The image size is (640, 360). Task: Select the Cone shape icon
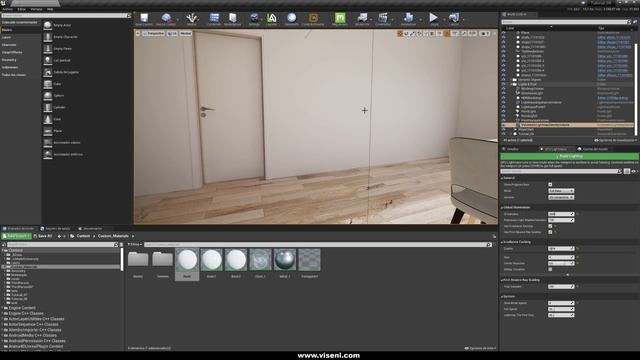tap(48, 119)
